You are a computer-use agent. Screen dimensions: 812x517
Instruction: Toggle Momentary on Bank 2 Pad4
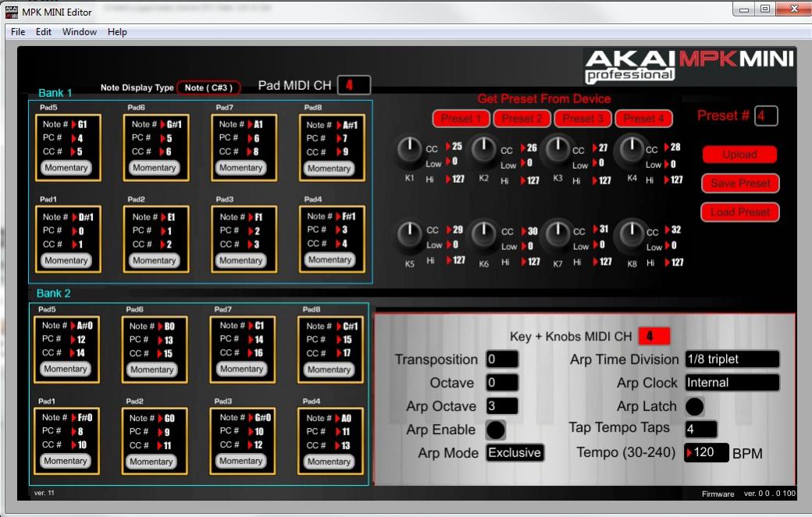click(x=329, y=462)
